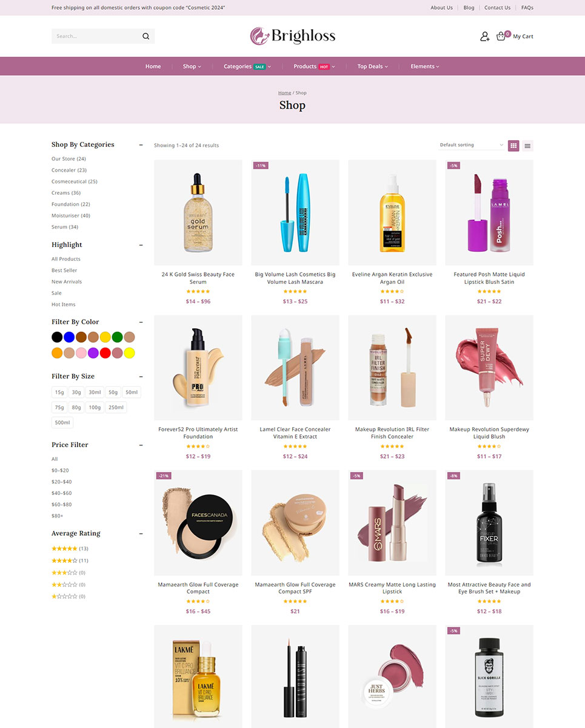Collapse the Shop By Categories section
The height and width of the screenshot is (728, 585).
(x=141, y=145)
